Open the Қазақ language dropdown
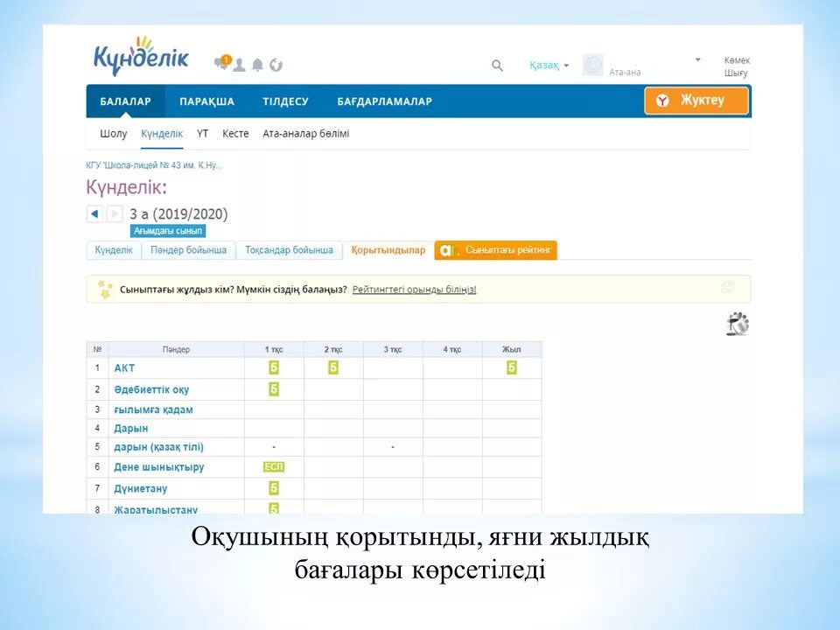 click(x=544, y=65)
